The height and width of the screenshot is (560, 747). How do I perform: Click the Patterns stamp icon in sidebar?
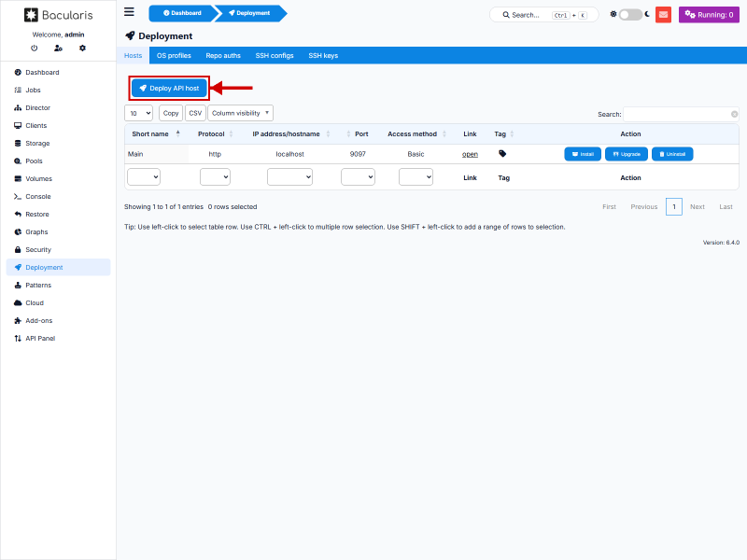[18, 286]
